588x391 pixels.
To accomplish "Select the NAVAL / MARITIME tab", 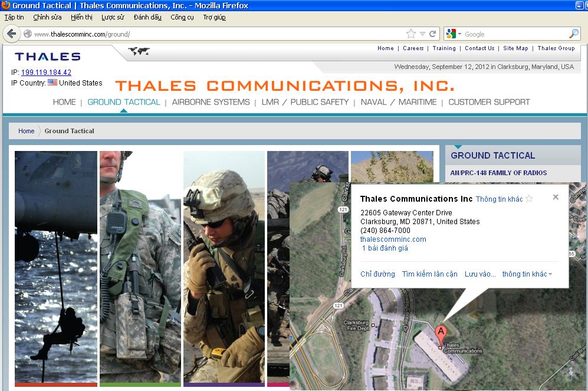I will 399,102.
